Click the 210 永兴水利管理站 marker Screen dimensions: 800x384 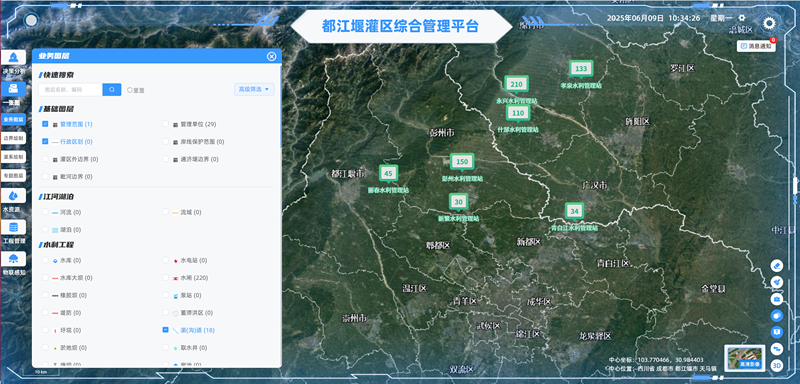pos(516,85)
